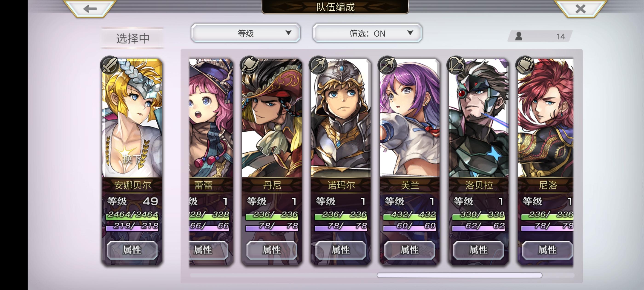Screen dimensions: 644x290
Task: Select the 诺玛尔 character card portrait
Action: pos(341,118)
